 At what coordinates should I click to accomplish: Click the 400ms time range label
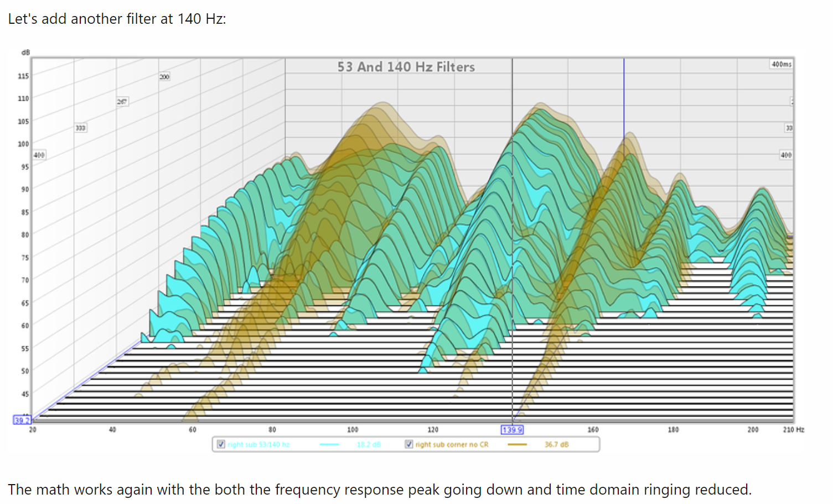782,64
